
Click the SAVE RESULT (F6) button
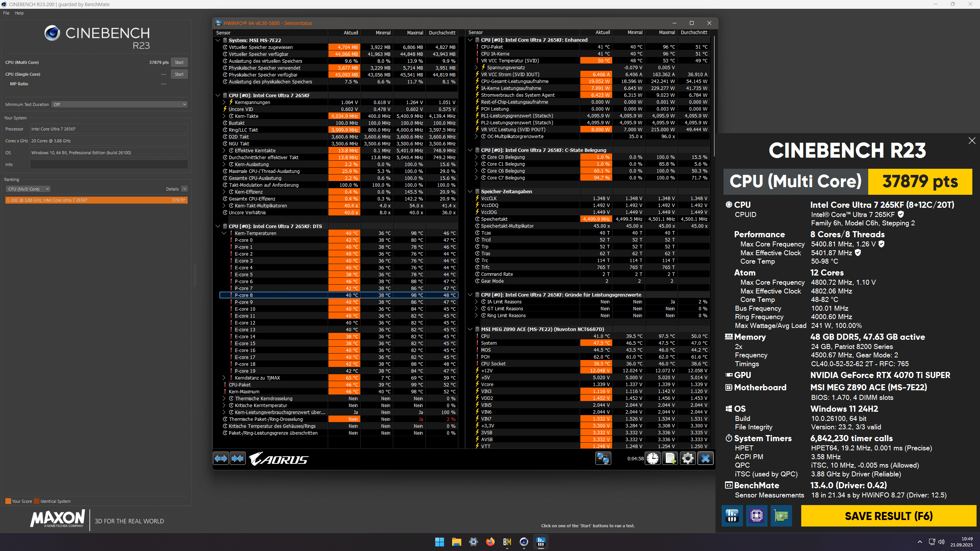[888, 516]
